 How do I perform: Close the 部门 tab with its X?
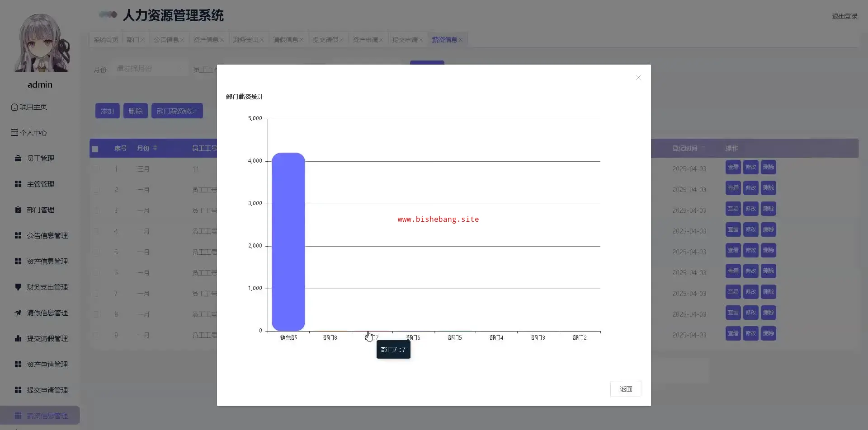[142, 40]
